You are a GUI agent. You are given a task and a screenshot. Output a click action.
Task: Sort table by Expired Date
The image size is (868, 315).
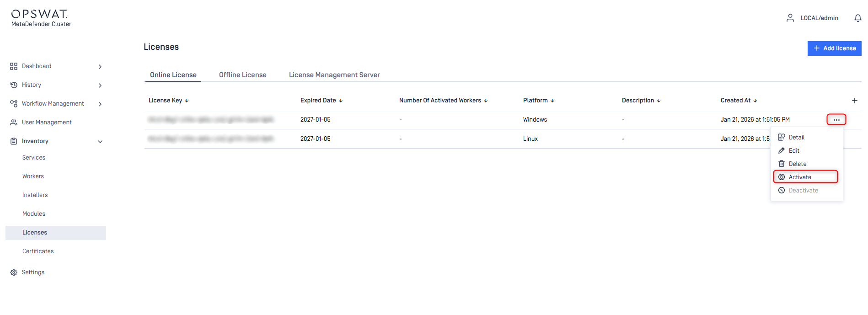click(340, 101)
